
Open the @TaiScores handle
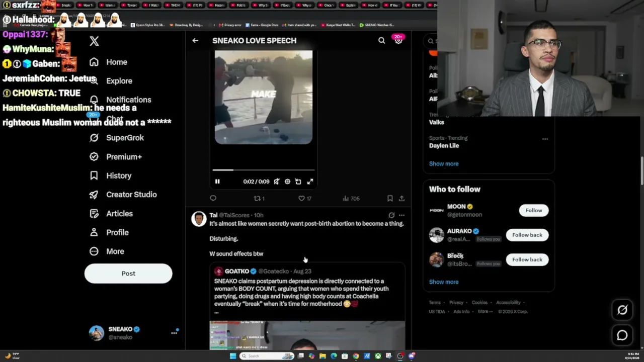coord(234,215)
